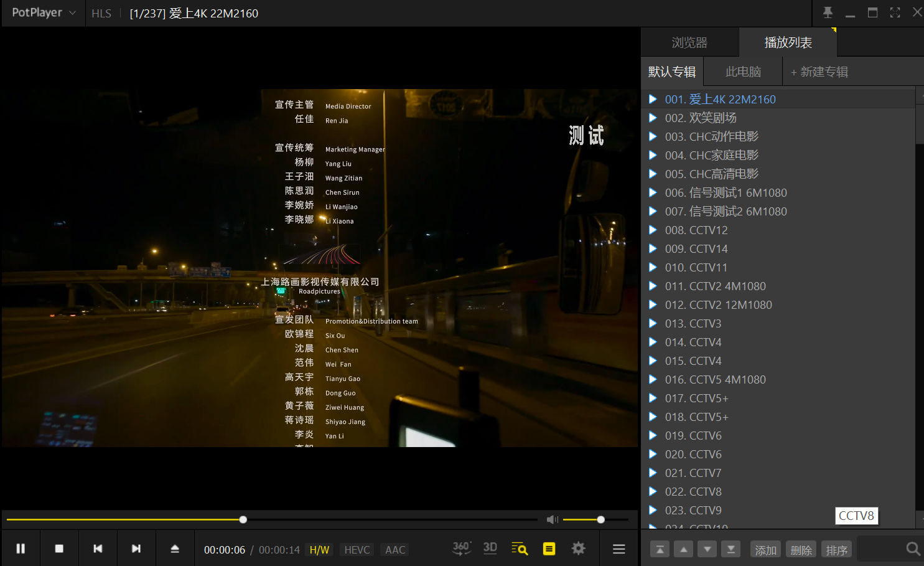Toggle the playlist panel button
This screenshot has height=566, width=924.
coord(549,549)
